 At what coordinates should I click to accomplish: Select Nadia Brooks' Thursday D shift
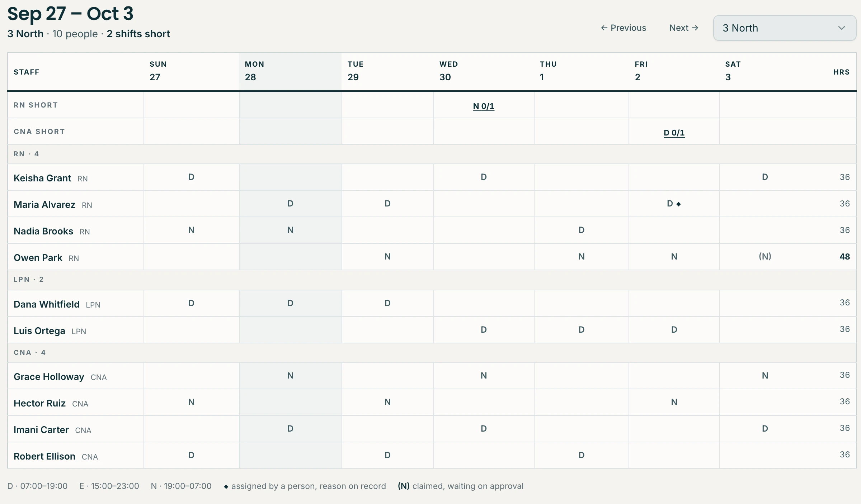click(x=582, y=230)
